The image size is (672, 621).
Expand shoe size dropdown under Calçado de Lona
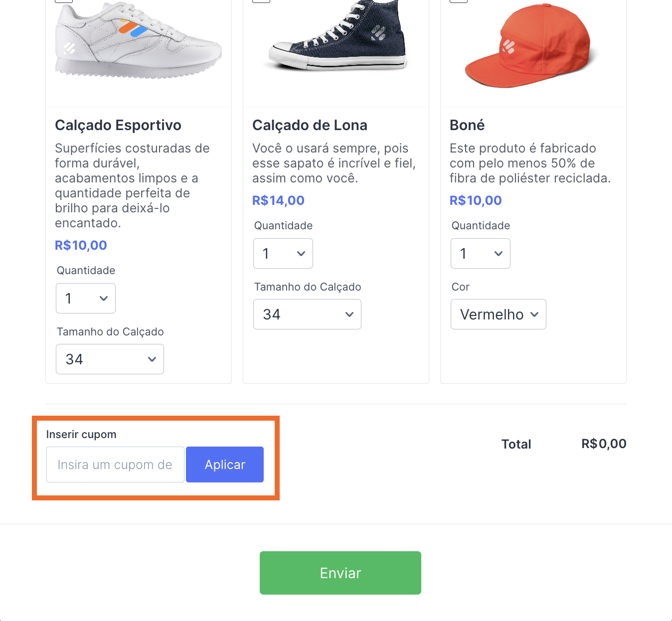point(307,314)
